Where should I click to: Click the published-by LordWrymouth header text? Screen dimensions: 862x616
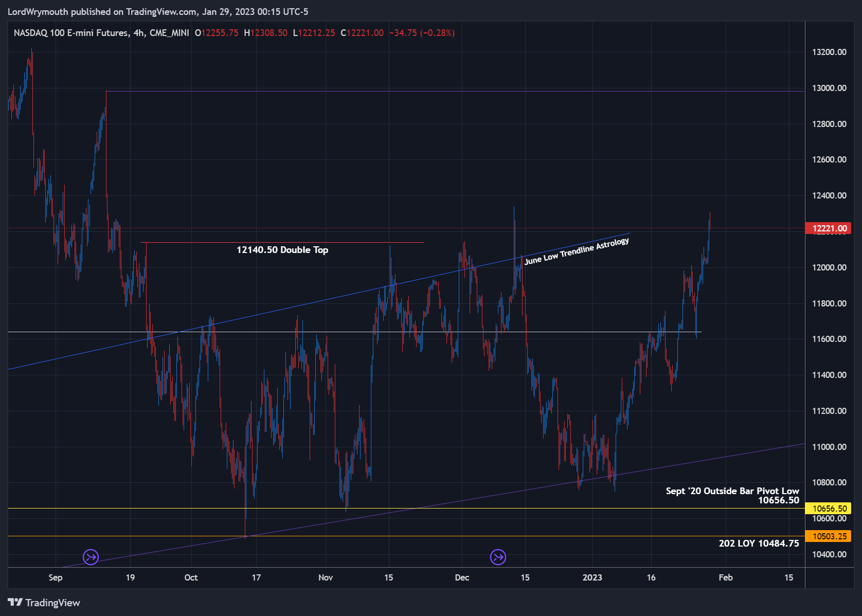[x=158, y=12]
